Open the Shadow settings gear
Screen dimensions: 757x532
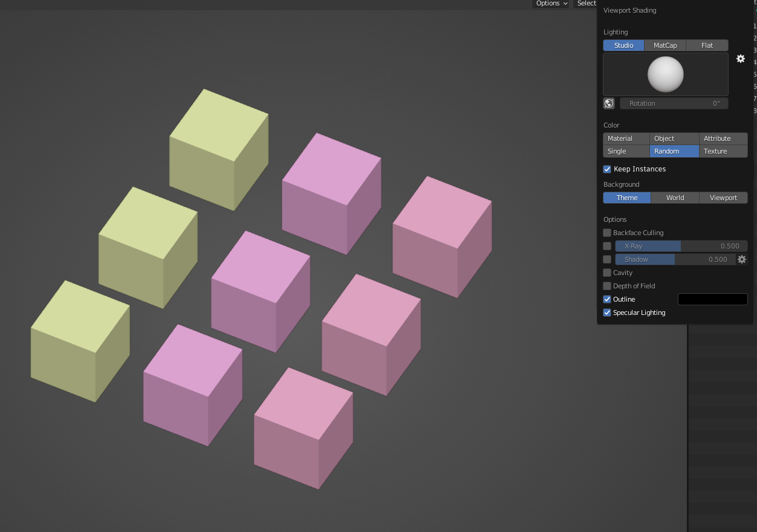pyautogui.click(x=742, y=259)
